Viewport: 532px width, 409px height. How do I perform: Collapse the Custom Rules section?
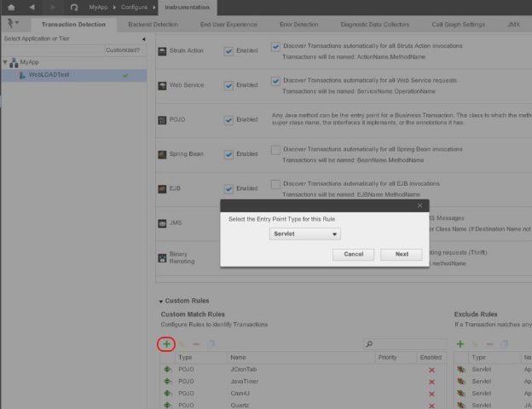(161, 301)
